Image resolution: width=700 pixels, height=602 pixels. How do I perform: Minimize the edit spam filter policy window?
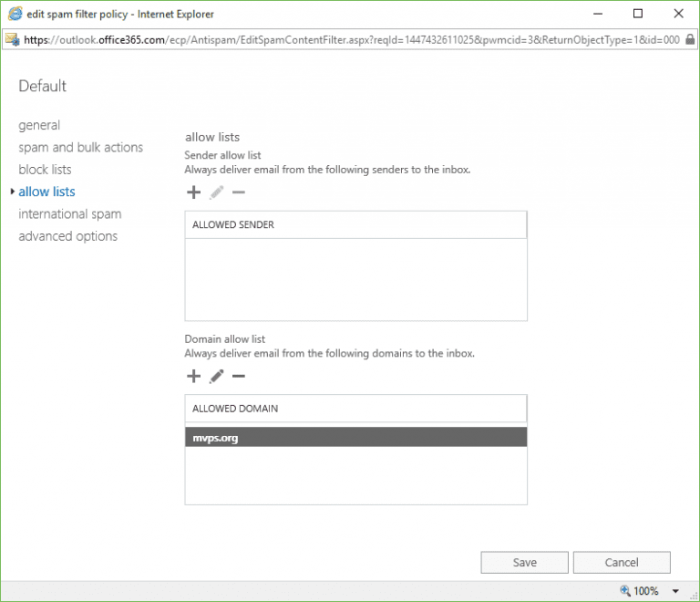pos(598,14)
